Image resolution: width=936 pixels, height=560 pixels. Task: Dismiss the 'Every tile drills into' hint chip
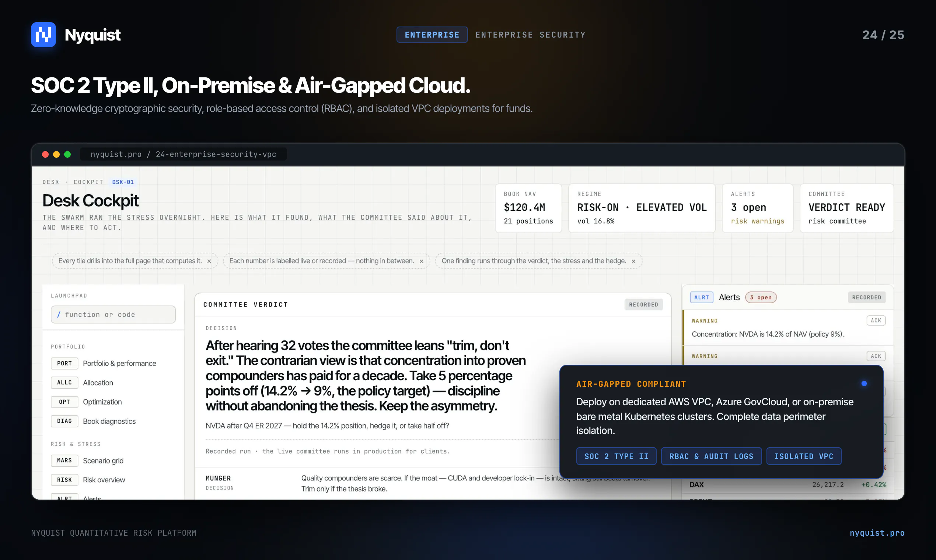209,261
